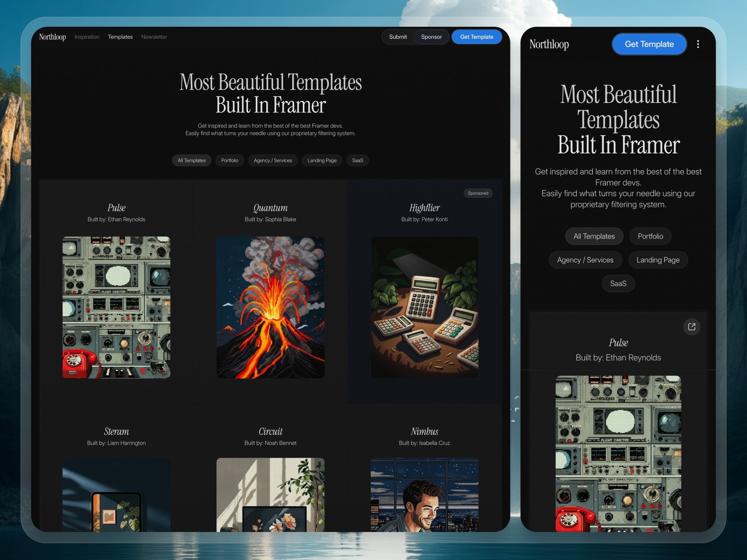Click the Sponsor button in the navigation bar
Viewport: 747px width, 560px height.
tap(431, 37)
